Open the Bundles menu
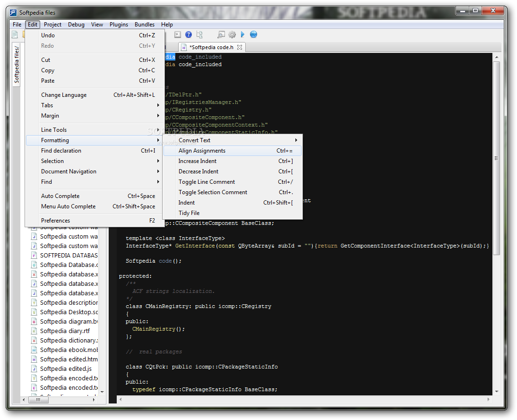This screenshot has height=420, width=517. [145, 25]
